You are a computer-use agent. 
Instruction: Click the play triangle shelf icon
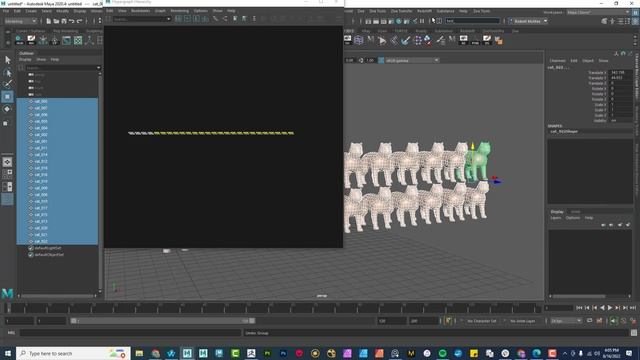pyautogui.click(x=382, y=40)
